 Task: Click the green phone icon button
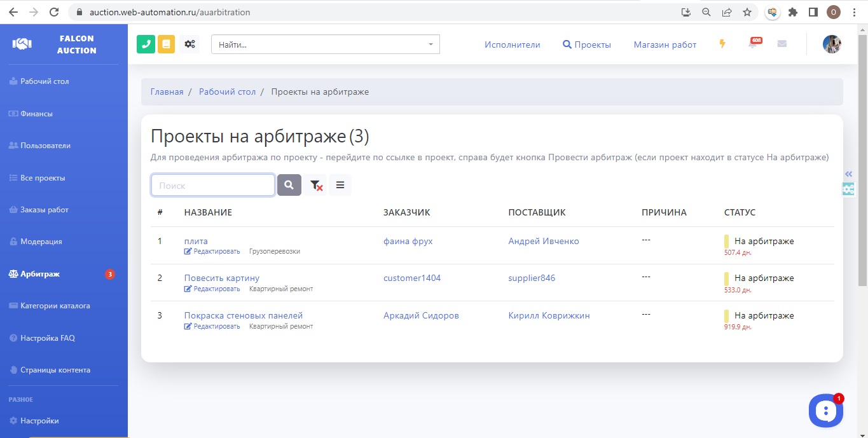146,44
